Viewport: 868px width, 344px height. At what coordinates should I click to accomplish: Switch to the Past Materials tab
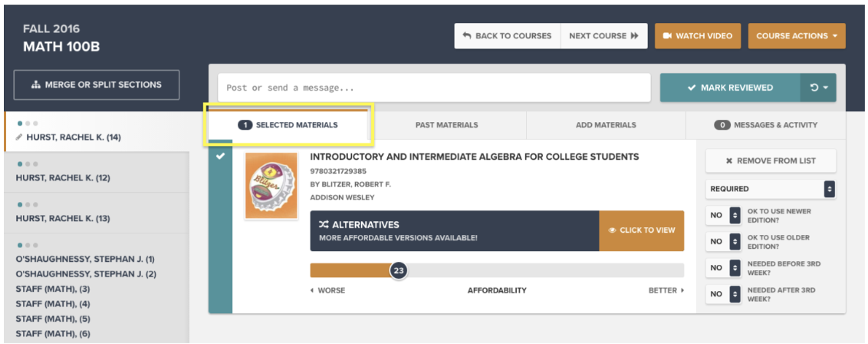447,125
